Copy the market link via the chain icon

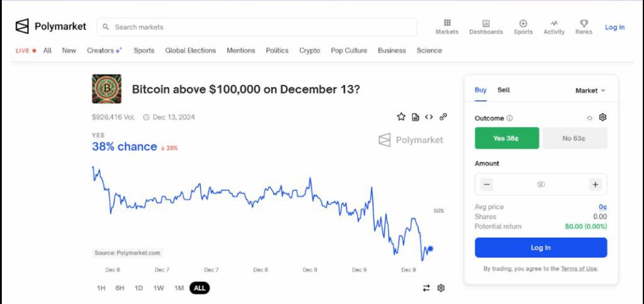(443, 117)
